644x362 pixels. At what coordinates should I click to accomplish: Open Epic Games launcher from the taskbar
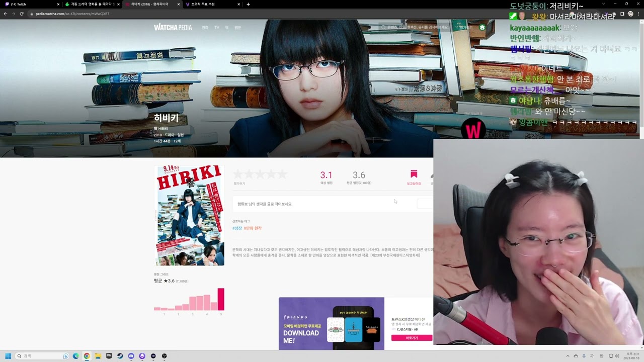(x=109, y=356)
